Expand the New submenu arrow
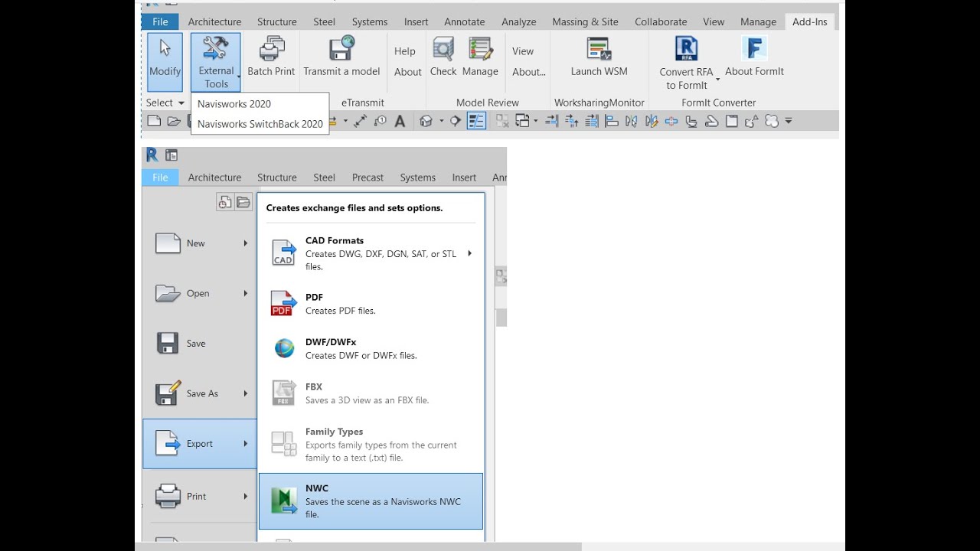Image resolution: width=980 pixels, height=551 pixels. click(x=246, y=243)
